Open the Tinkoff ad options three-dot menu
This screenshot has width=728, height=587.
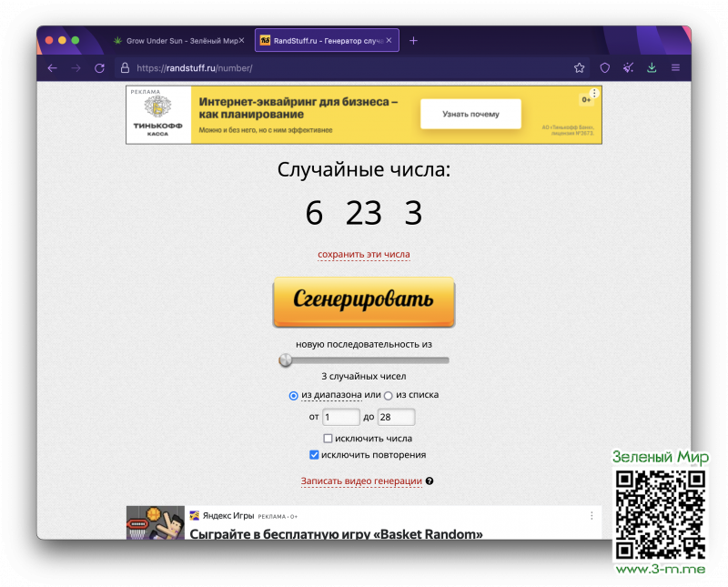click(594, 93)
